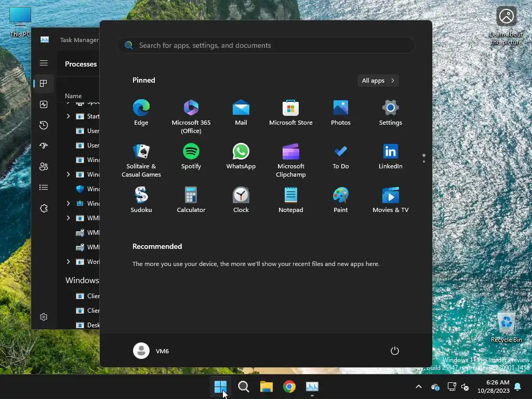
Task: Open the VM6 user account menu
Action: click(151, 351)
